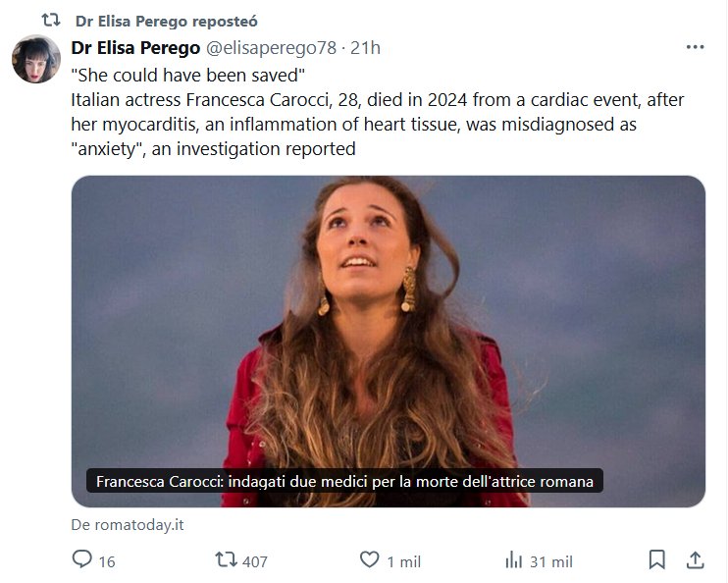Open Dr Elisa Perego's profile picture
728x583 pixels.
click(x=36, y=59)
